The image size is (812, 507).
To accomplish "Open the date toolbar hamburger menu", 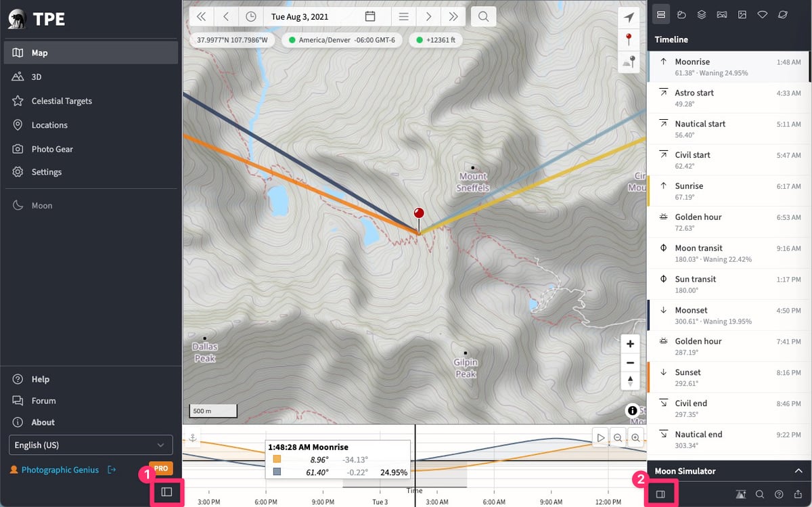I will 403,16.
